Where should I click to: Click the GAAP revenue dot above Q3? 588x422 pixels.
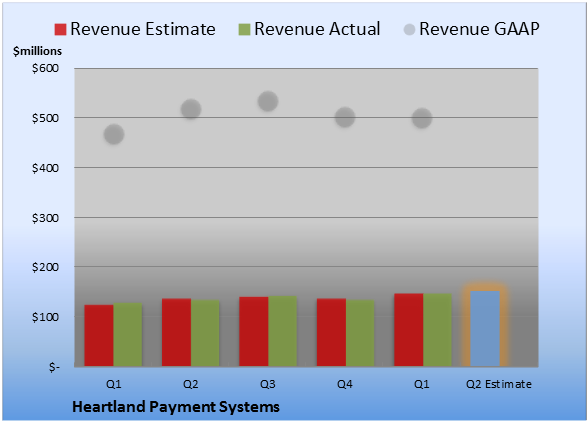click(268, 101)
